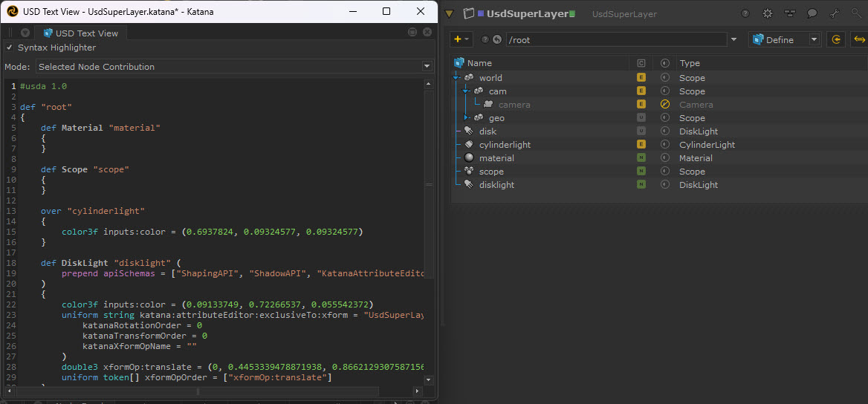Click the wrench icon in node header
Screen dimensions: 868x404
coord(835,13)
